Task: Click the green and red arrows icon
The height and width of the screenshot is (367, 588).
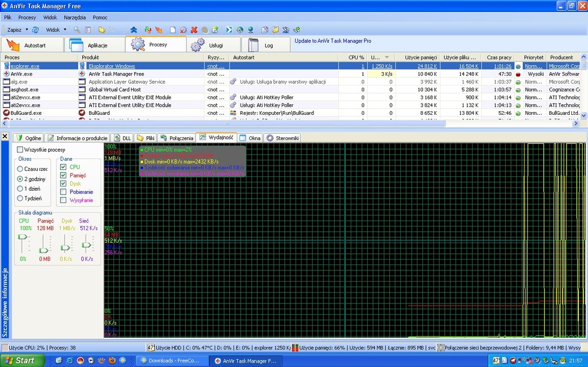Action: 148,29
